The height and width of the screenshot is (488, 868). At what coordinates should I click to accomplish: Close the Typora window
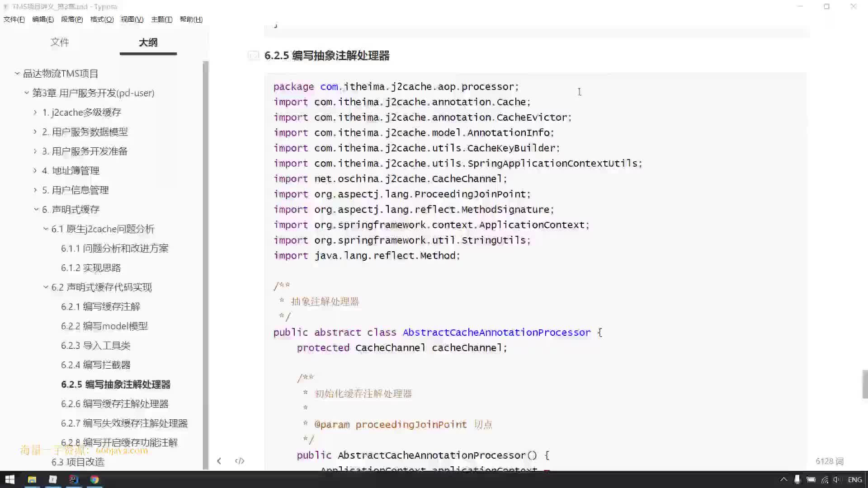(854, 6)
